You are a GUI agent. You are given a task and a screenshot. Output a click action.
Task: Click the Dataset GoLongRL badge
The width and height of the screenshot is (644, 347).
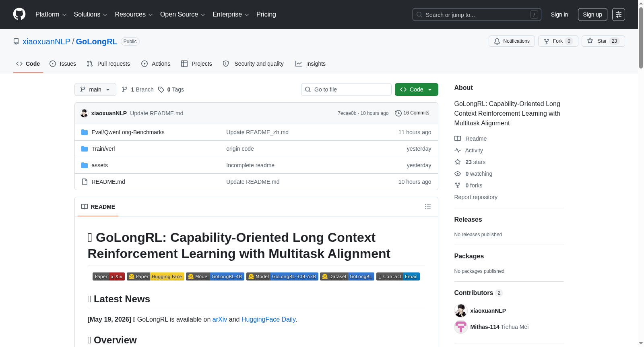347,276
